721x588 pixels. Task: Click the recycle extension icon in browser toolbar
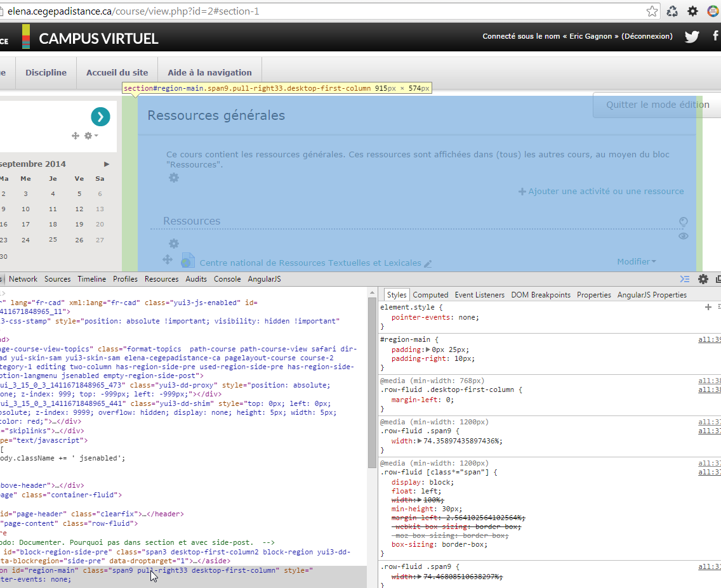pos(672,11)
